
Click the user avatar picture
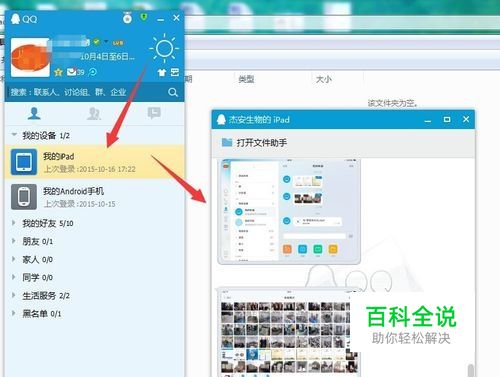(x=30, y=57)
